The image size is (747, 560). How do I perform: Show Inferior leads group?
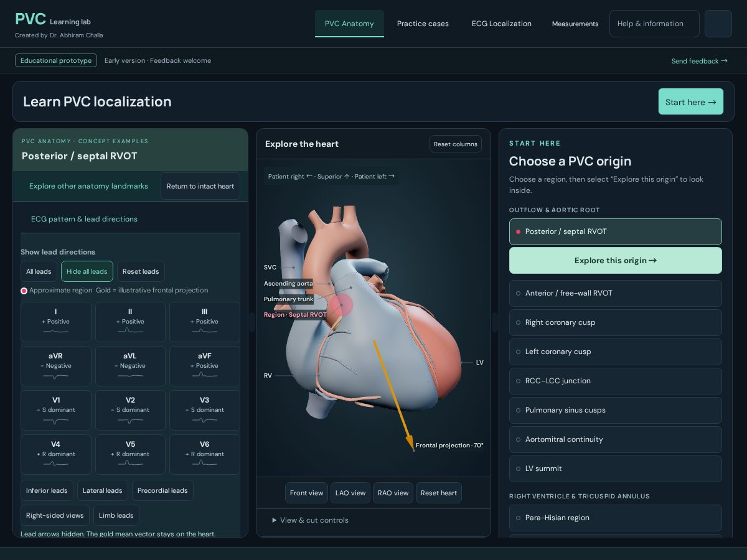click(x=47, y=490)
